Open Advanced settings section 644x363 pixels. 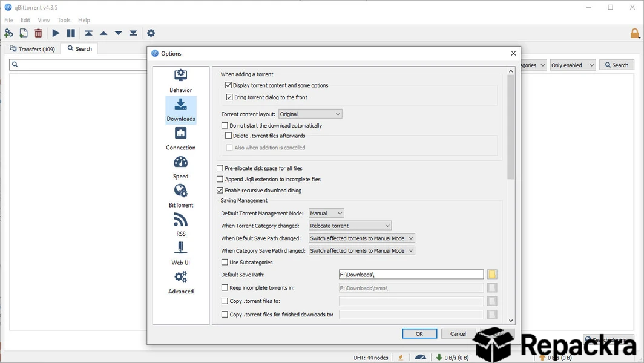(181, 283)
